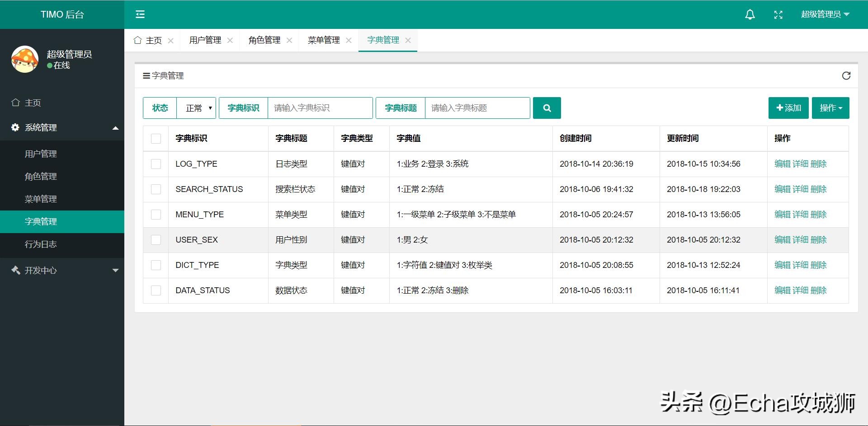This screenshot has height=426, width=868.
Task: Open the 操作 dropdown button
Action: coord(830,108)
